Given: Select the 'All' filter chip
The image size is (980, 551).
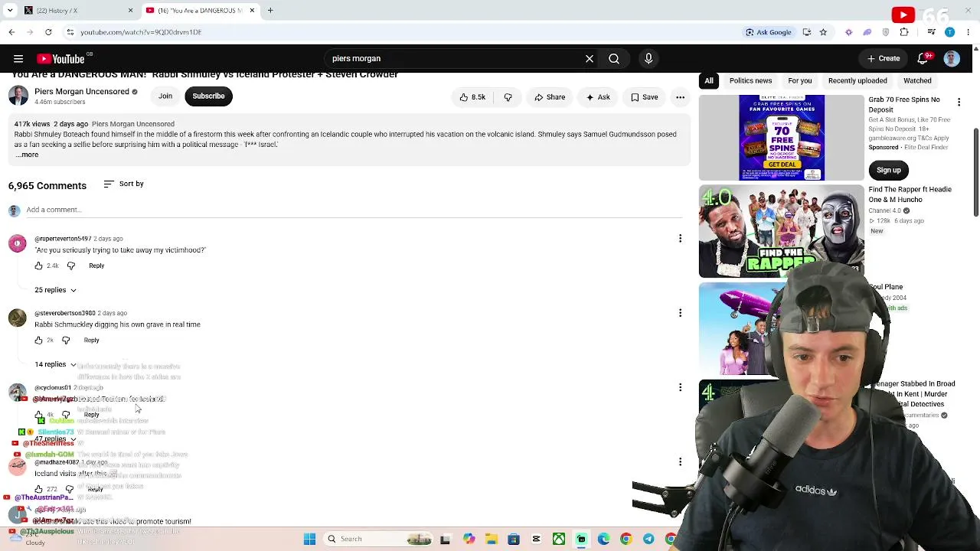Looking at the screenshot, I should click(709, 80).
